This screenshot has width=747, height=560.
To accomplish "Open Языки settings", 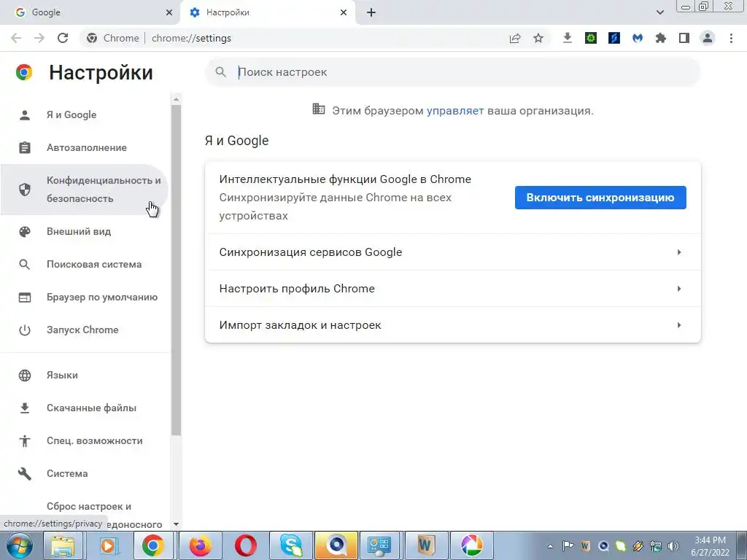I will (84, 376).
